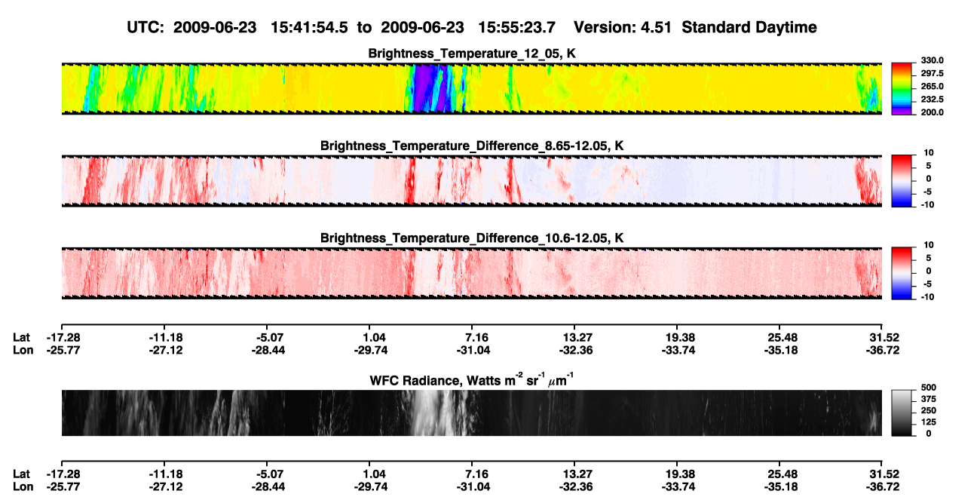
Task: Click the 500 tick on WFC Radiance color bar
Action: (x=930, y=388)
